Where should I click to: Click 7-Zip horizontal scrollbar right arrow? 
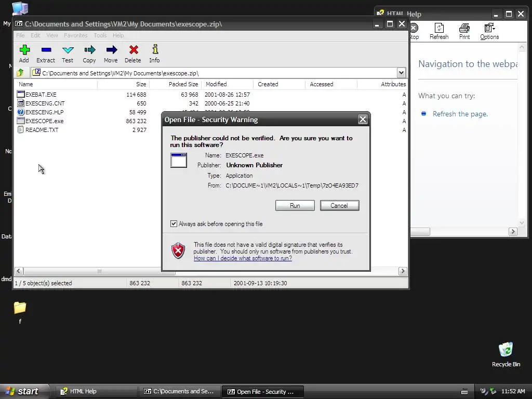[403, 271]
